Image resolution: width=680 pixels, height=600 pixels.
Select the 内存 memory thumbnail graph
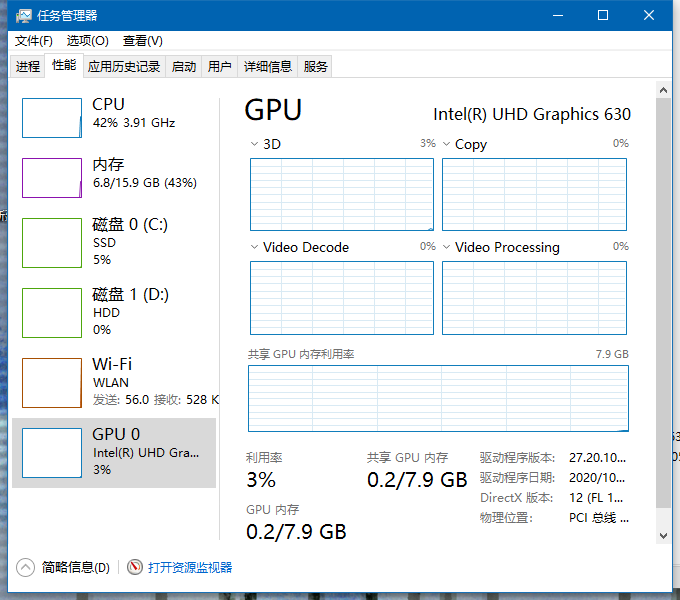(52, 178)
